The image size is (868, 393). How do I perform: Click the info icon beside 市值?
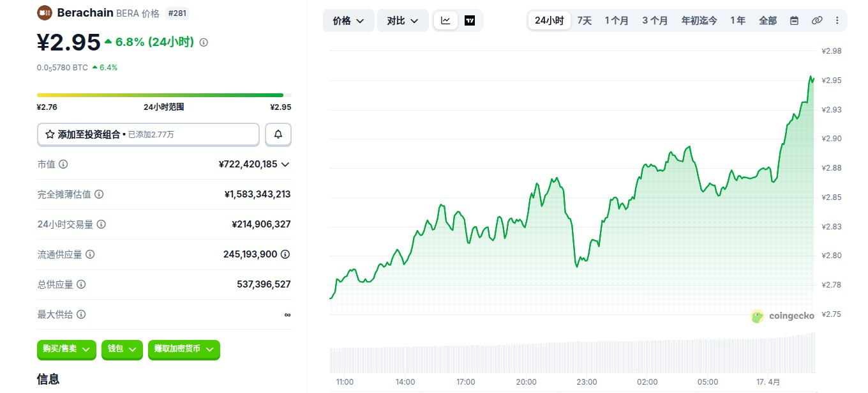tap(63, 164)
